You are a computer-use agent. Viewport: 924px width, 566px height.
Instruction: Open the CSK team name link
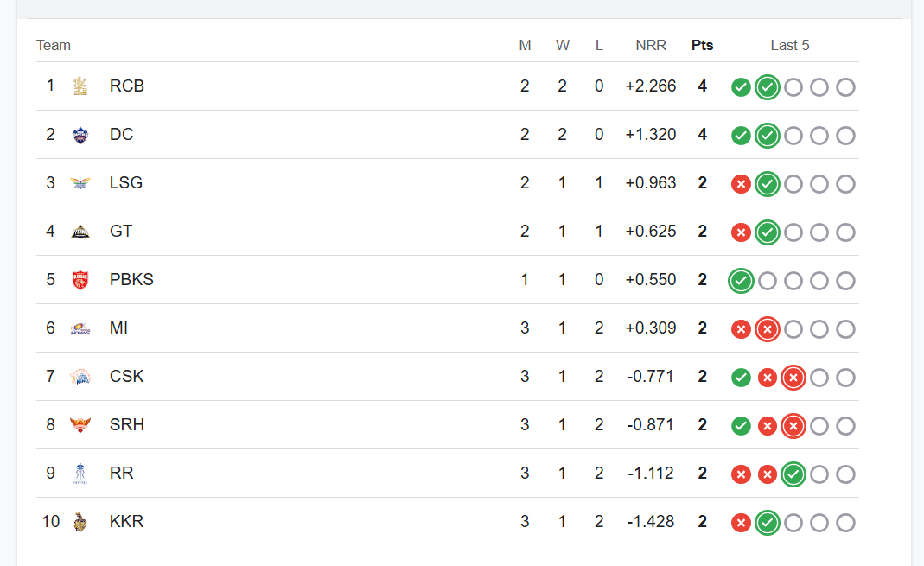click(x=126, y=377)
